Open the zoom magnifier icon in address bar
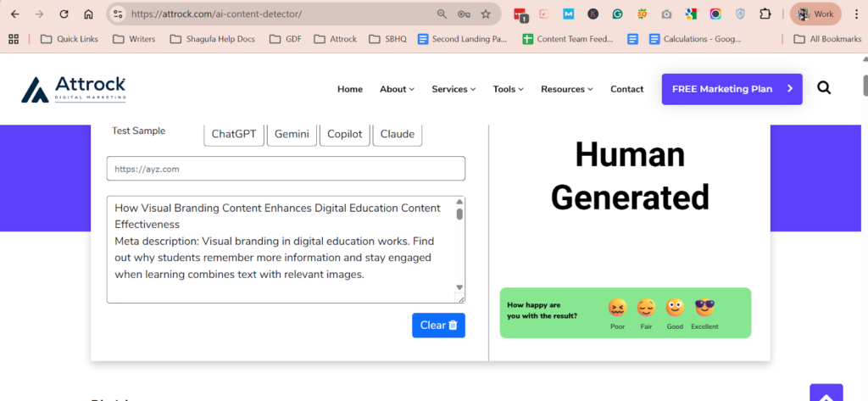The image size is (868, 401). pos(442,14)
